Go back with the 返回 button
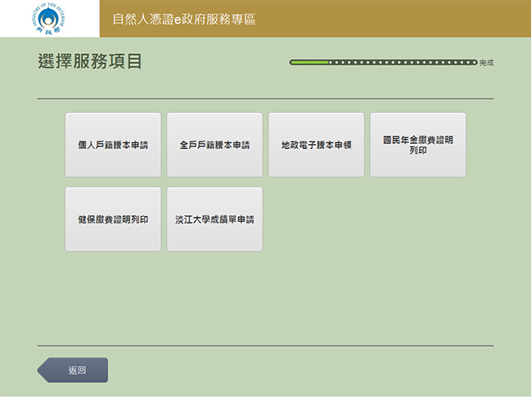Image resolution: width=532 pixels, height=397 pixels. (77, 370)
